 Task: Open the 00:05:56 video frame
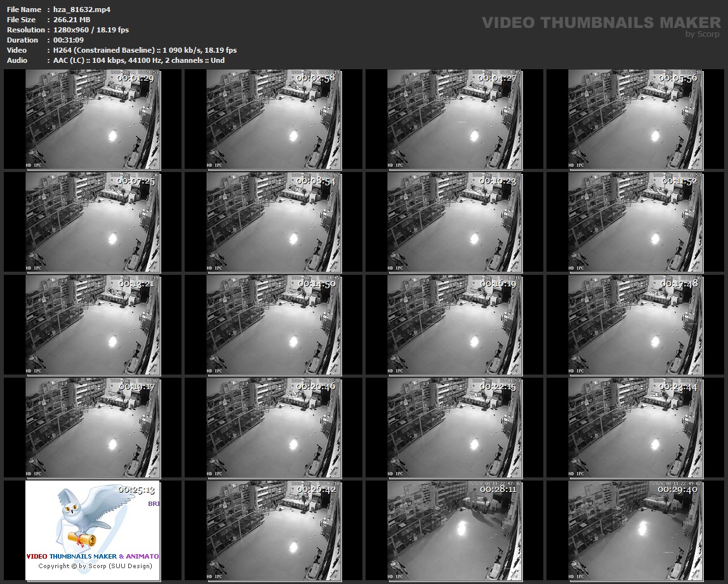click(x=635, y=119)
